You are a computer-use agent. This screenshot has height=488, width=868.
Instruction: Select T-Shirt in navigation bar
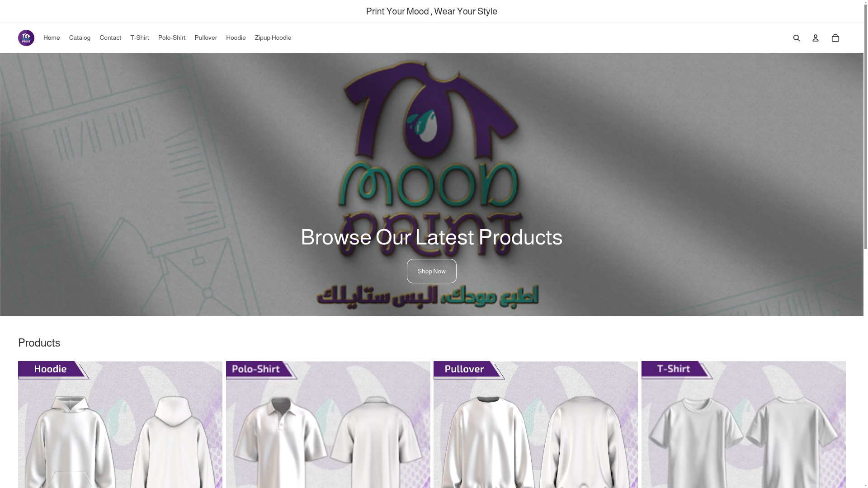[140, 38]
